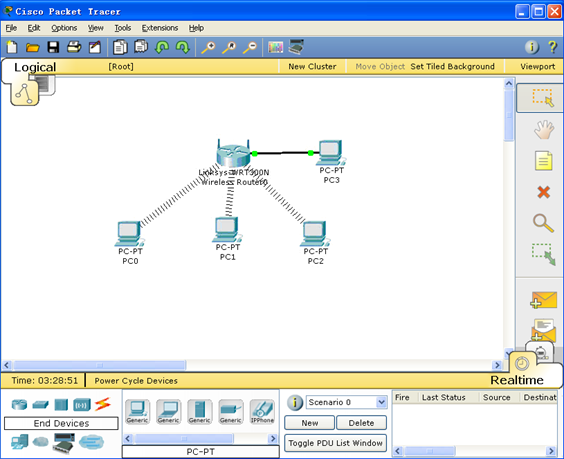Save the network with the floppy icon
This screenshot has height=459, width=564.
(53, 47)
